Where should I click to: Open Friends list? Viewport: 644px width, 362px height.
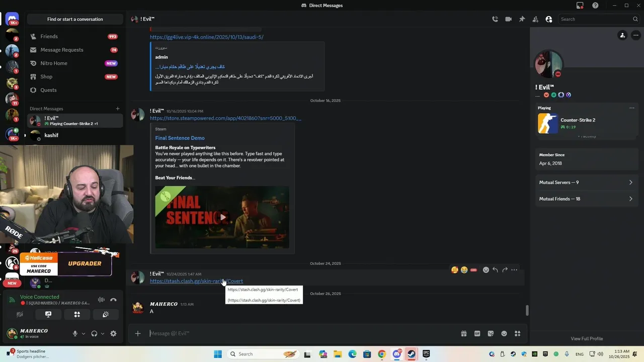coord(75,36)
